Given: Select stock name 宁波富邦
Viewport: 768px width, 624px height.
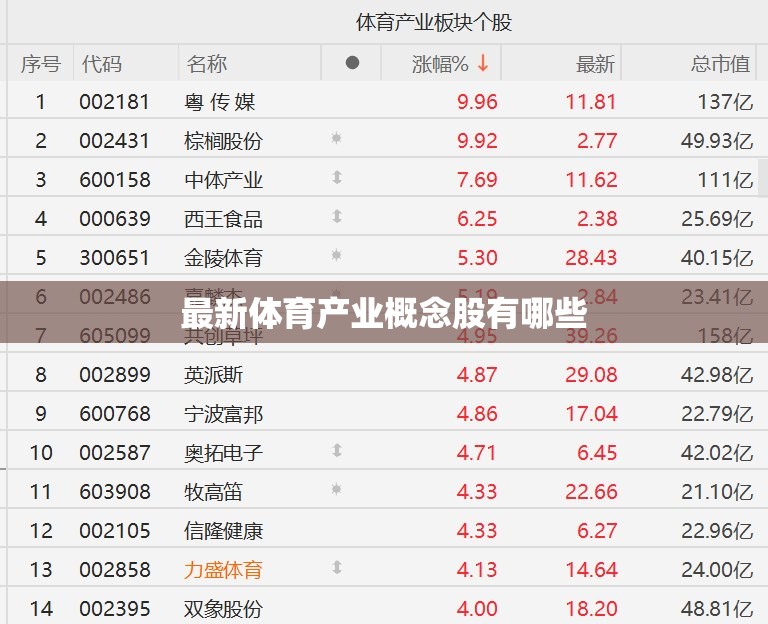Looking at the screenshot, I should [x=223, y=414].
